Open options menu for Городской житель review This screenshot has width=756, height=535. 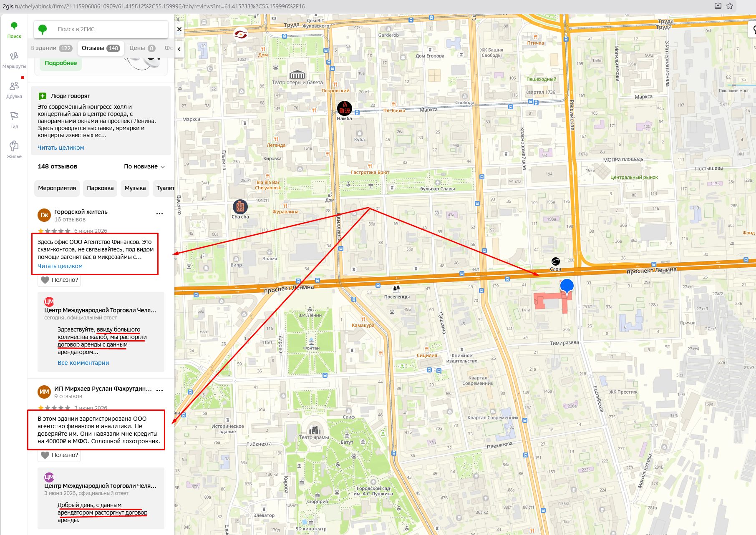(x=159, y=213)
